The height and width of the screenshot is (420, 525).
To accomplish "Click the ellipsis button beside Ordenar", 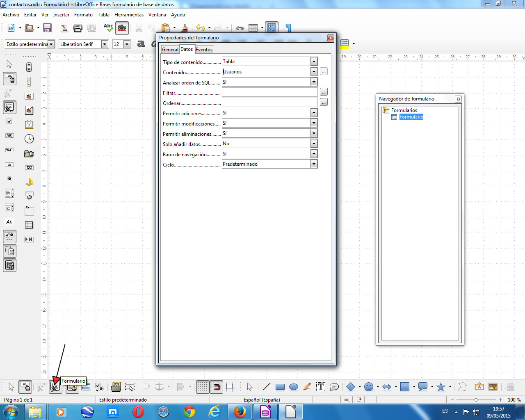I will click(x=324, y=103).
